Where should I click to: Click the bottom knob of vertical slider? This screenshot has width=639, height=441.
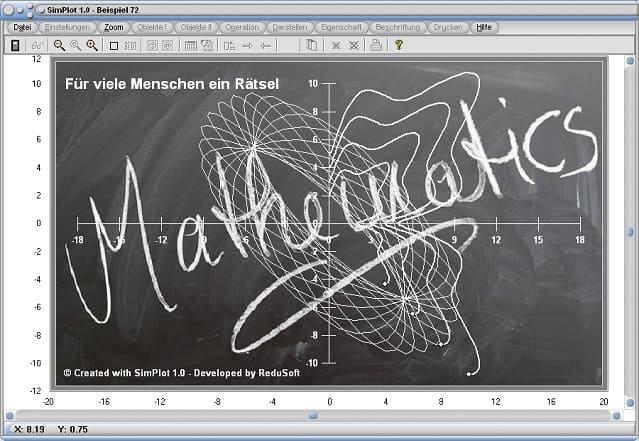pos(630,403)
